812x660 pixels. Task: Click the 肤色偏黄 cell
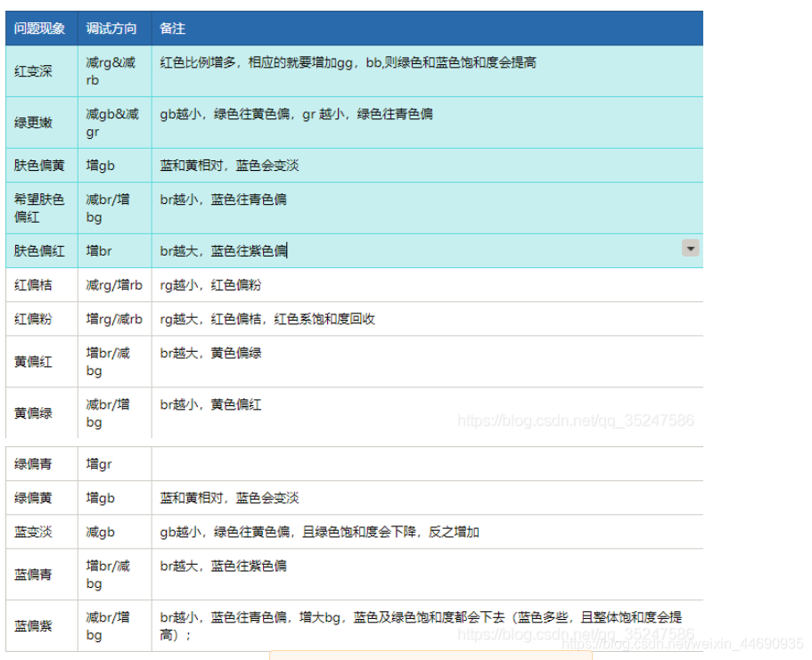click(x=39, y=166)
